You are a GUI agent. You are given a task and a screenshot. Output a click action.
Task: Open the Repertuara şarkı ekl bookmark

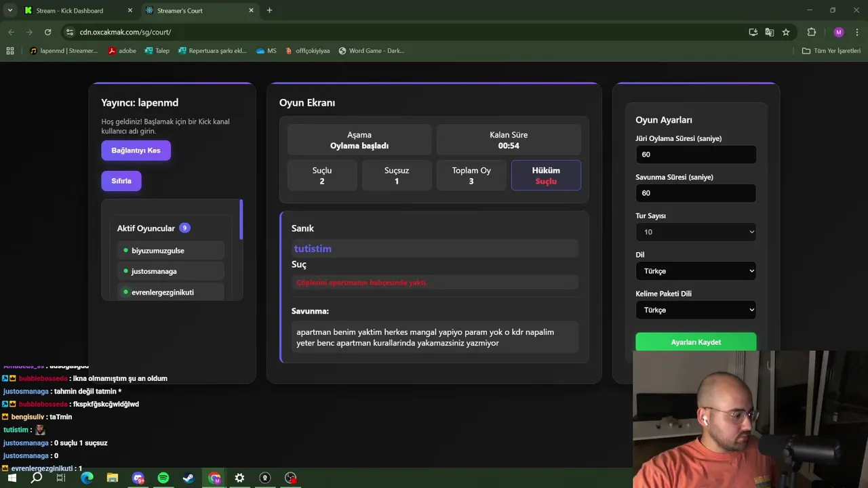(x=212, y=51)
